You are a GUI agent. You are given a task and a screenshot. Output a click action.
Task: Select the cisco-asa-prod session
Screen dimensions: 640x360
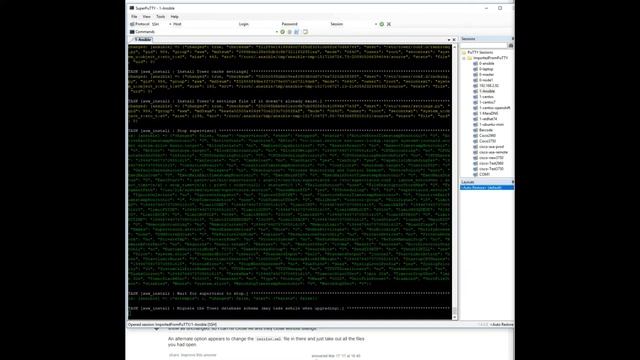pyautogui.click(x=491, y=147)
